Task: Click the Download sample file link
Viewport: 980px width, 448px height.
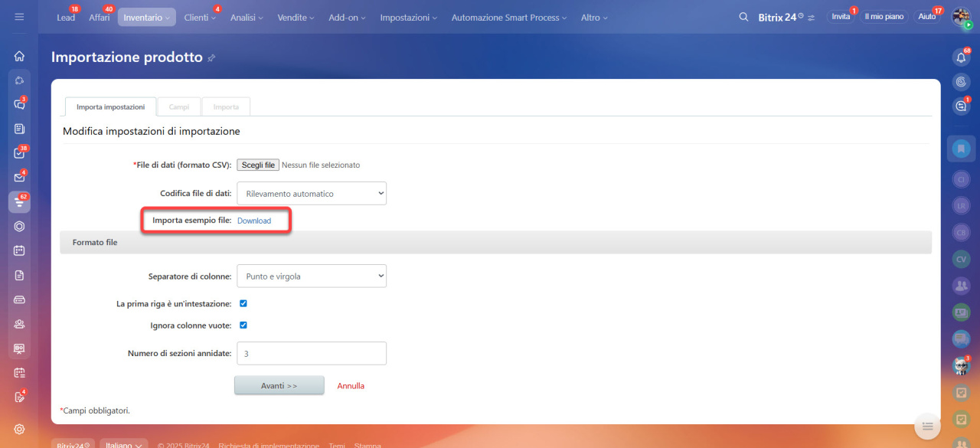Action: (254, 221)
